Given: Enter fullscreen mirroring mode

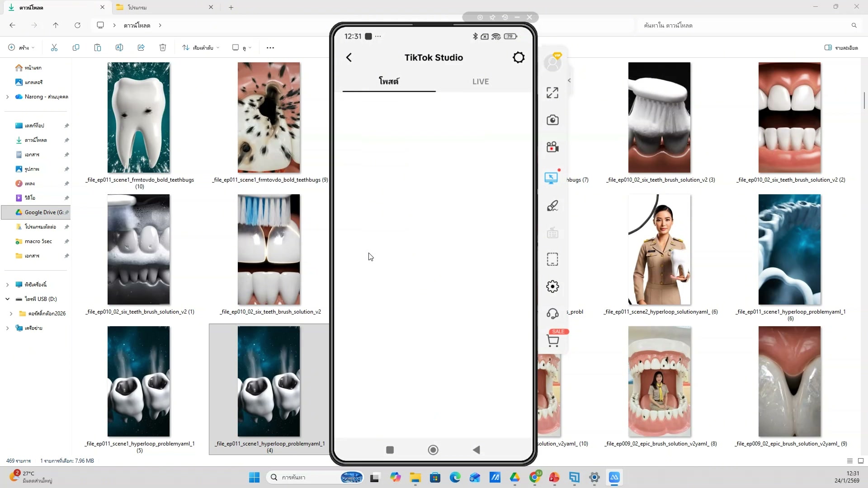Looking at the screenshot, I should coord(552,93).
